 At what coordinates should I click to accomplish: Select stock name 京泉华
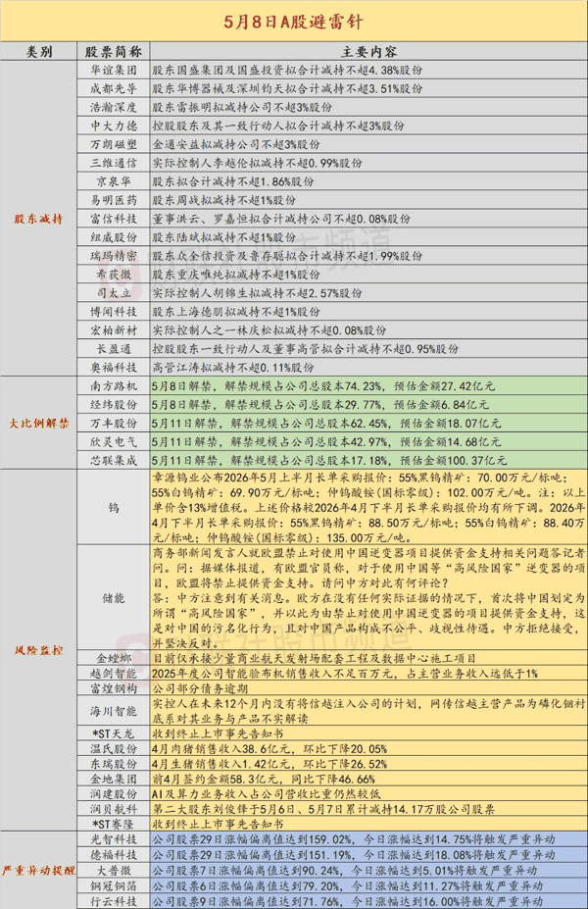[x=114, y=181]
